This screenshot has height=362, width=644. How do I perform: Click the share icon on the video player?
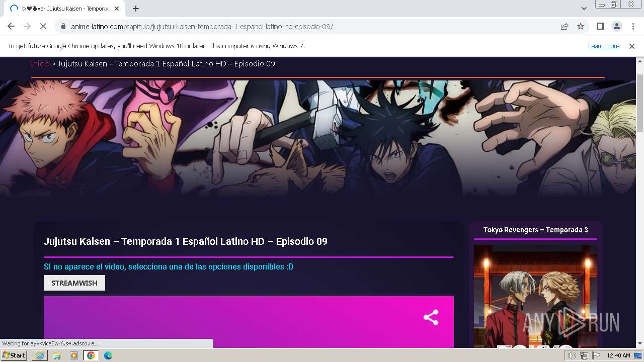click(x=431, y=317)
